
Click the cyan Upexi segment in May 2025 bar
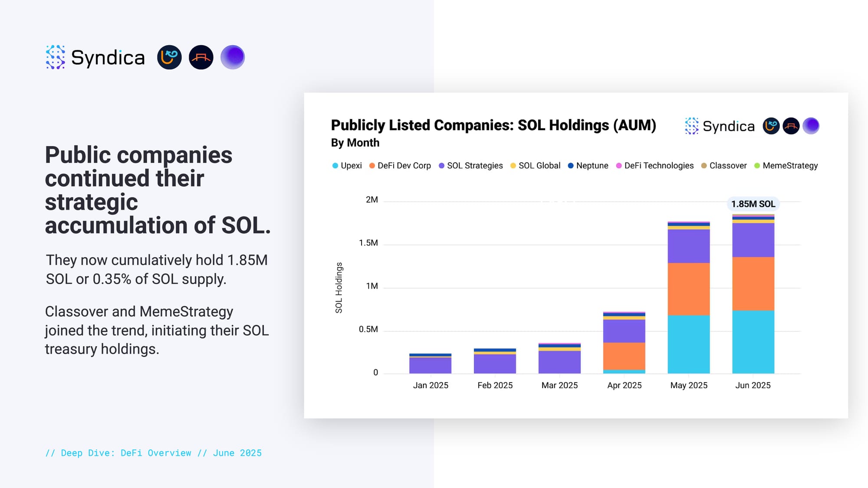click(689, 344)
